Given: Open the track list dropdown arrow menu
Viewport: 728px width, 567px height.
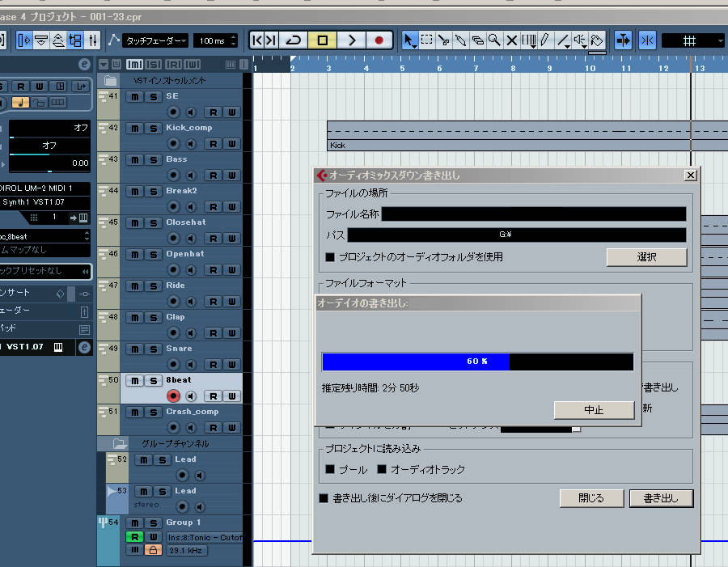Looking at the screenshot, I should coord(104,64).
